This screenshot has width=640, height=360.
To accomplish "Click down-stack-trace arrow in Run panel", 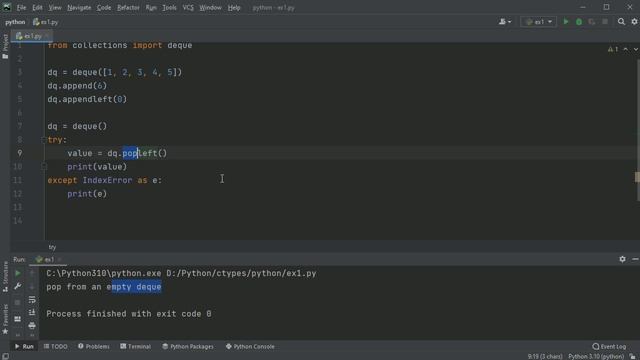I will pyautogui.click(x=32, y=287).
